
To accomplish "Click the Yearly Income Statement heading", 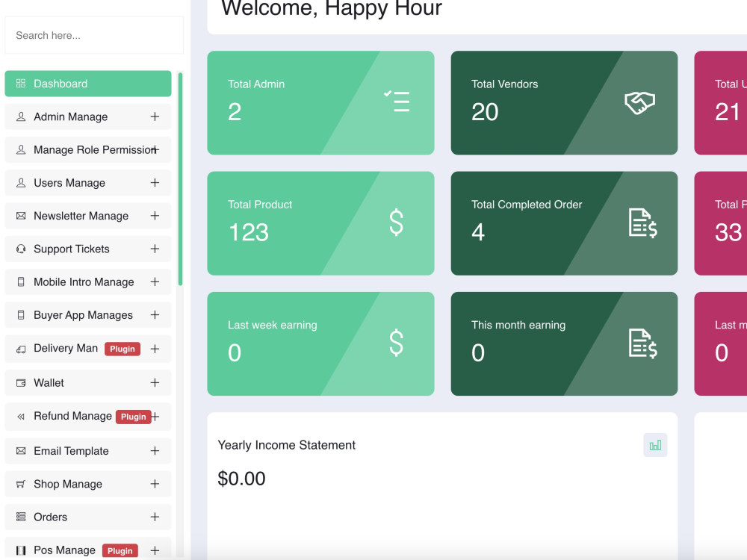I will (286, 445).
